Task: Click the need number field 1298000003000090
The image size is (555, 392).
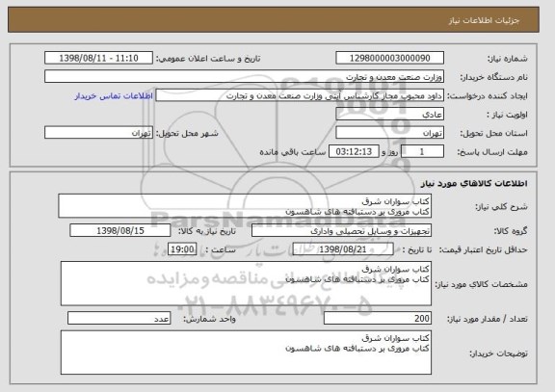Action: 389,58
